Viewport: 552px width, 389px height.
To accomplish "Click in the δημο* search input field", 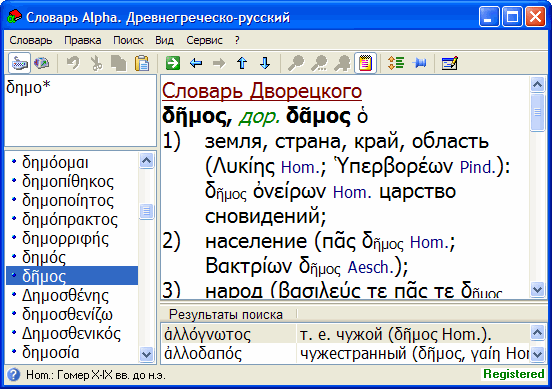I will pyautogui.click(x=80, y=110).
